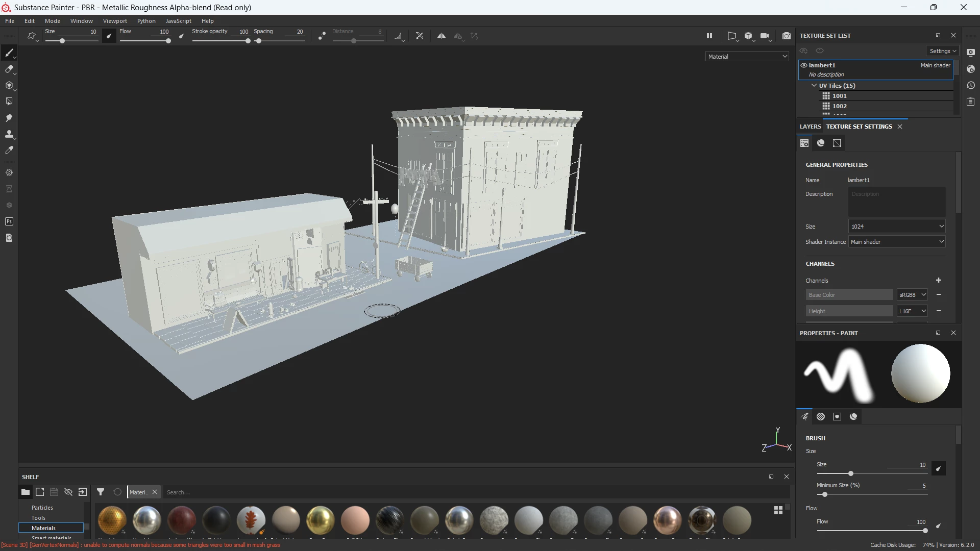The height and width of the screenshot is (551, 980).
Task: Click the camera screenshot icon in toolbar
Action: coord(786,36)
